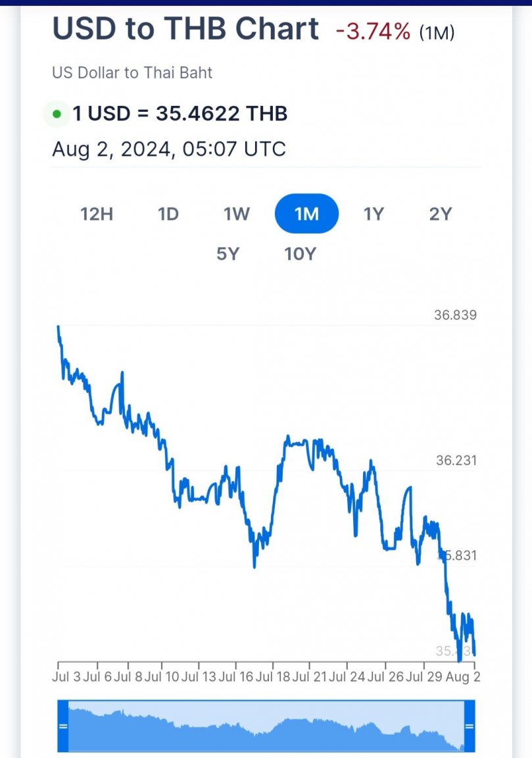Click the green live rate indicator dot

click(57, 114)
